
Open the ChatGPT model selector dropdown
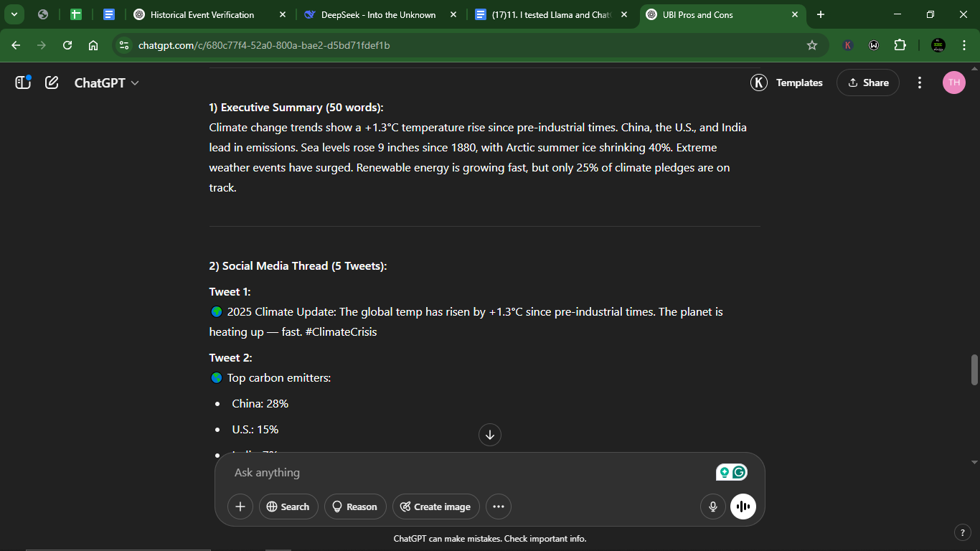coord(107,83)
